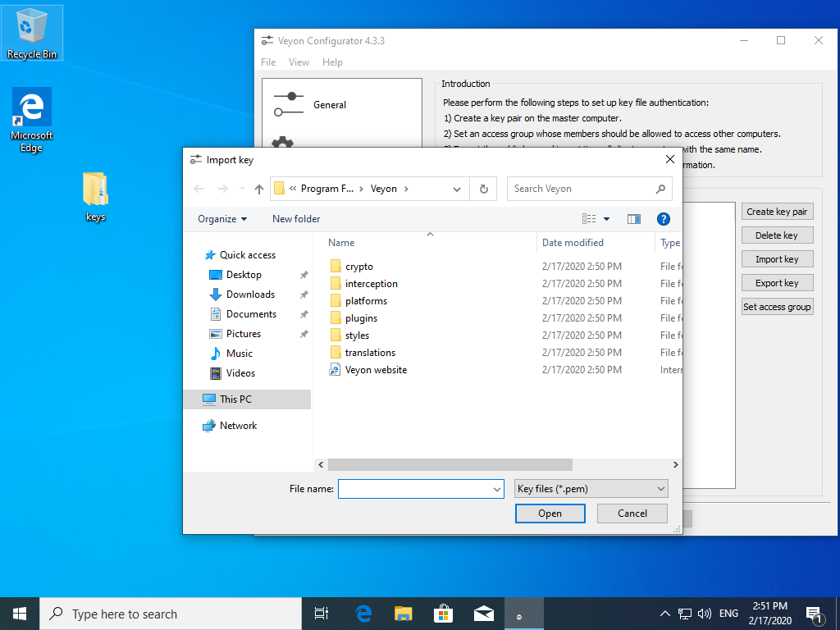840x630 pixels.
Task: Open help via the blue question mark icon
Action: click(663, 218)
